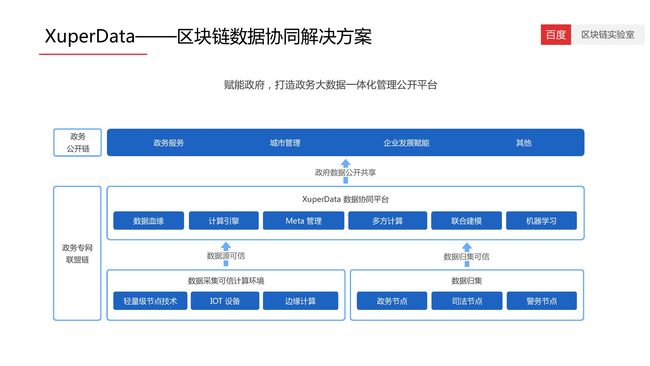
Task: Click the 联合建模 block
Action: pos(466,221)
